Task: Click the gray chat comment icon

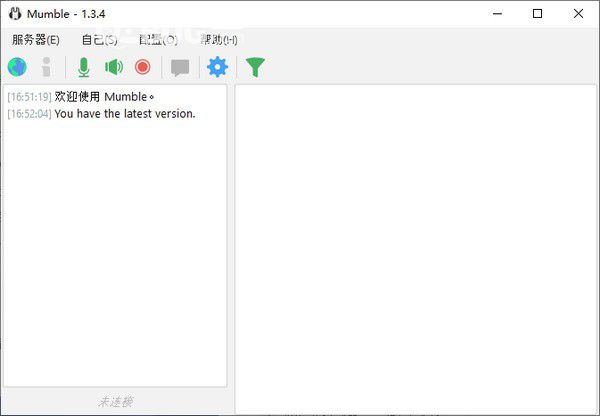Action: 180,68
